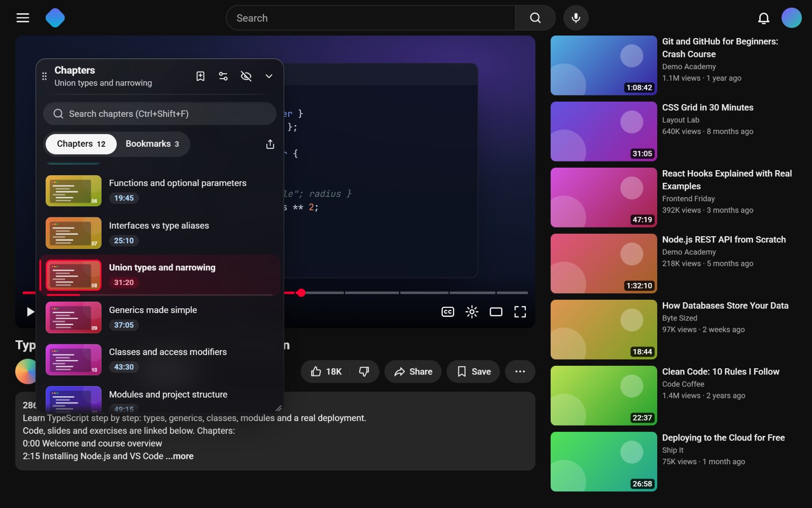Select Classes and access modifiers chapter
Image resolution: width=812 pixels, height=508 pixels.
160,360
